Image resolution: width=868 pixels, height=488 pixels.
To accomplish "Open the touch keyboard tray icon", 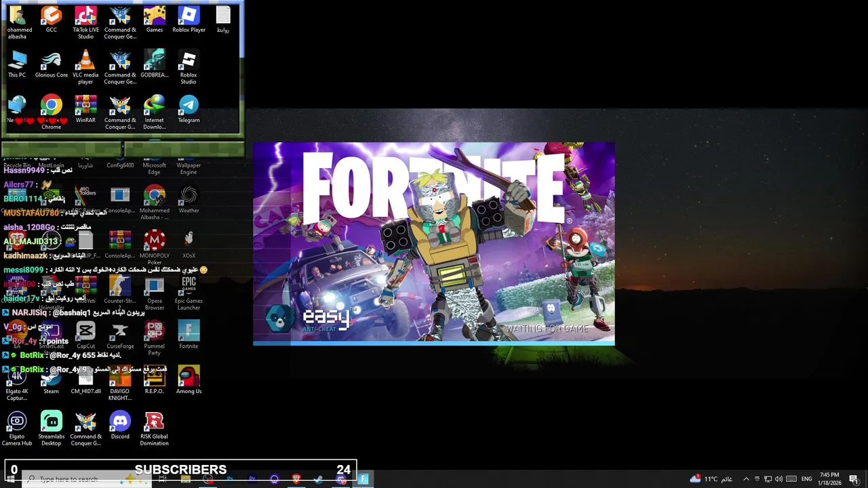I will pyautogui.click(x=791, y=479).
